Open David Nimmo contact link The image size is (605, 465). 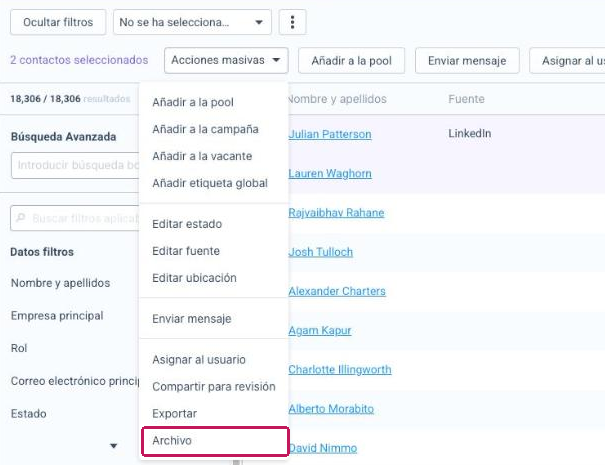click(x=323, y=448)
